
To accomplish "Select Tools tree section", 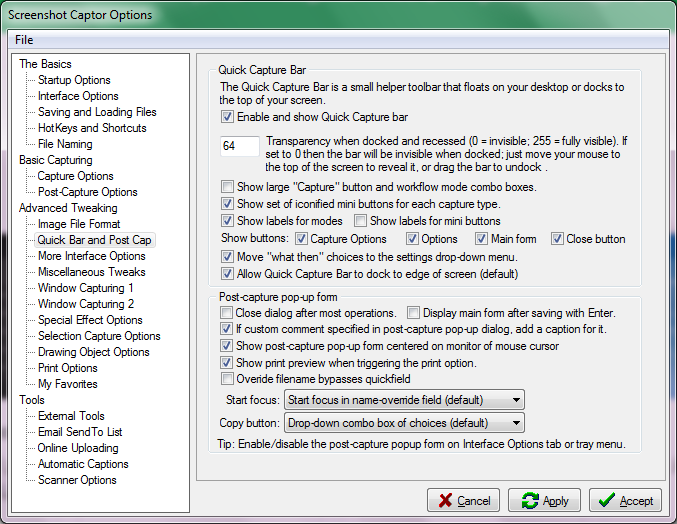I will (x=32, y=400).
